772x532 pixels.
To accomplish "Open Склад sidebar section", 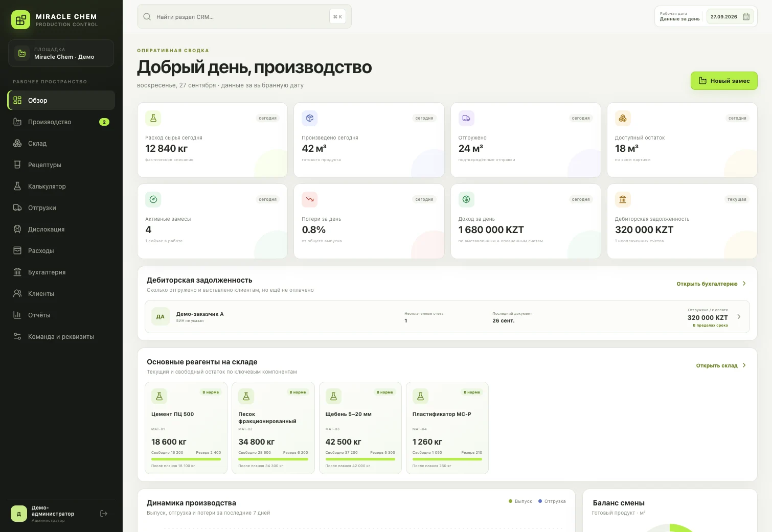I will [x=61, y=143].
